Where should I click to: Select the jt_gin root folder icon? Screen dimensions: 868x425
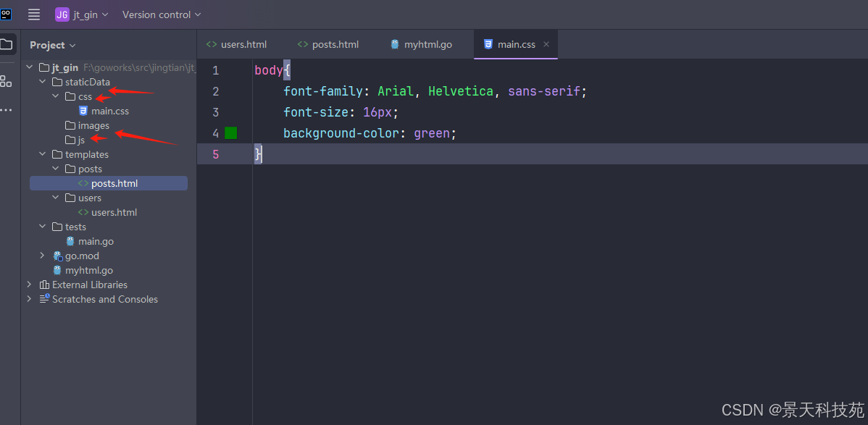click(x=43, y=67)
